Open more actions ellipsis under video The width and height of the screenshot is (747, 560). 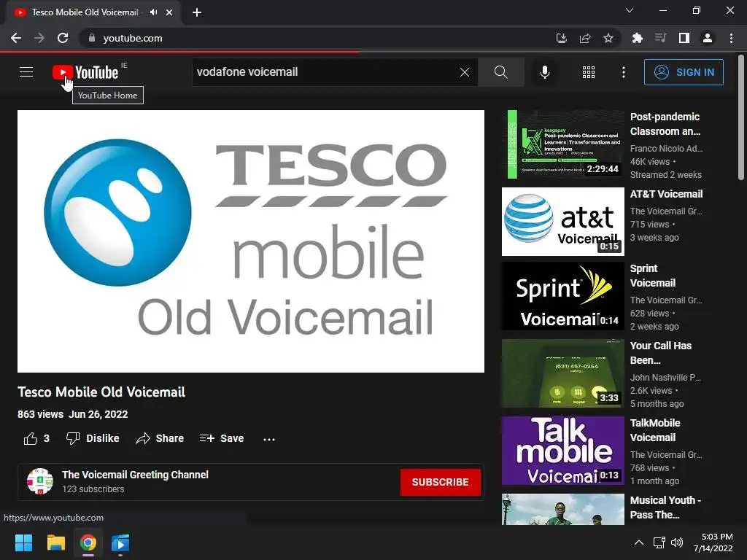coord(268,439)
